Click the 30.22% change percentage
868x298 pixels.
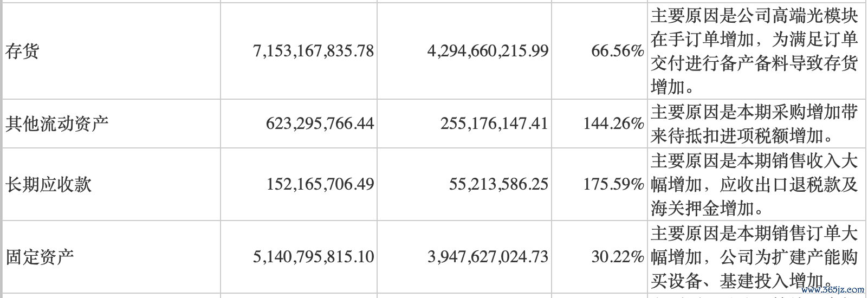618,256
